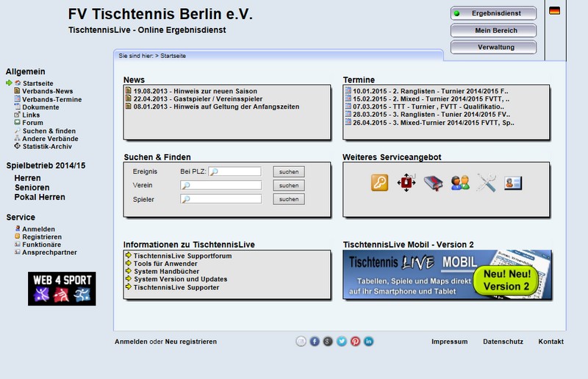
Task: Click the LinkedIn icon in the footer
Action: (x=369, y=342)
